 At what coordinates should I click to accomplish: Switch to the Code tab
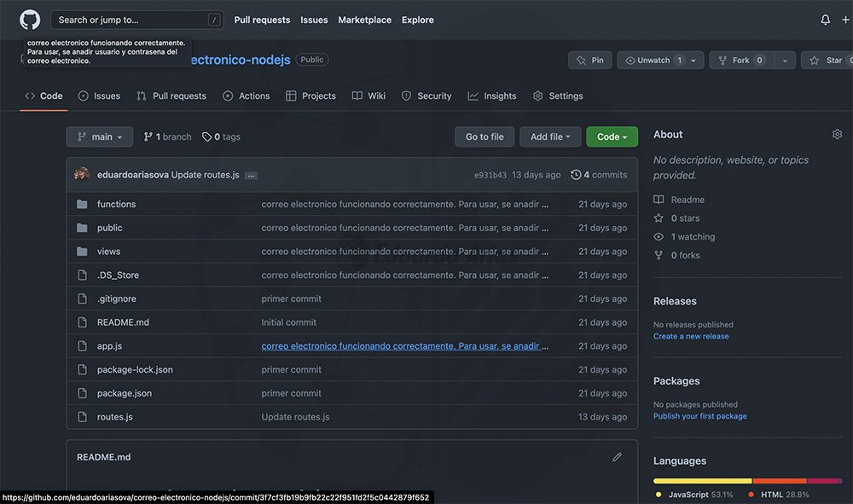44,96
